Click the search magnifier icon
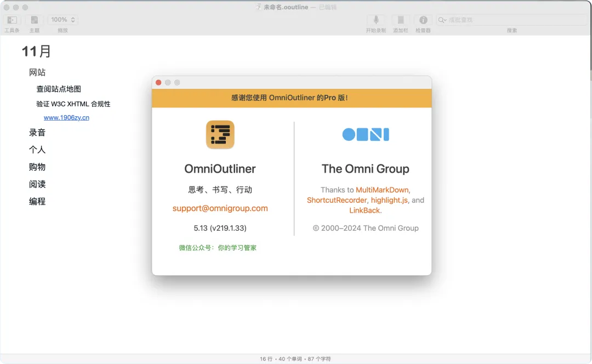 (442, 20)
